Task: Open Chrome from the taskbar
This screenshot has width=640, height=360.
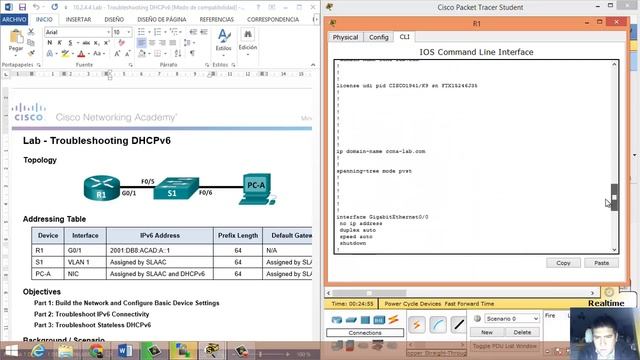Action: click(x=96, y=351)
